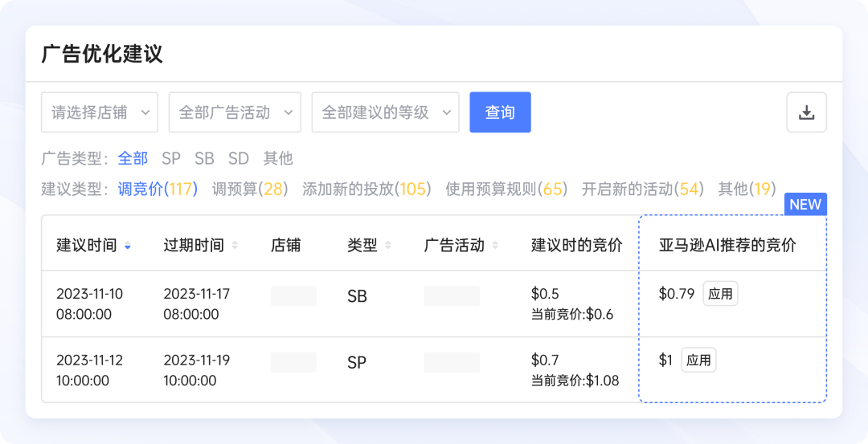Open the 请选择店铺 dropdown
The height and width of the screenshot is (444, 868).
tap(100, 112)
